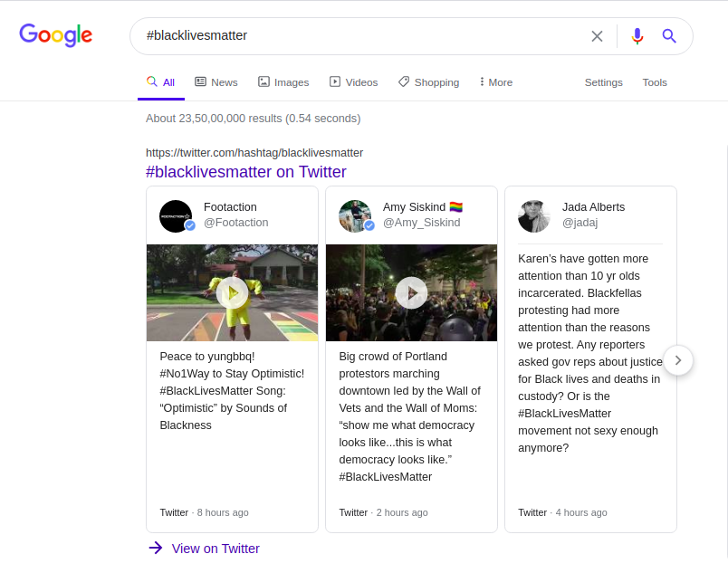728x573 pixels.
Task: Click the Google logo
Action: [x=56, y=35]
